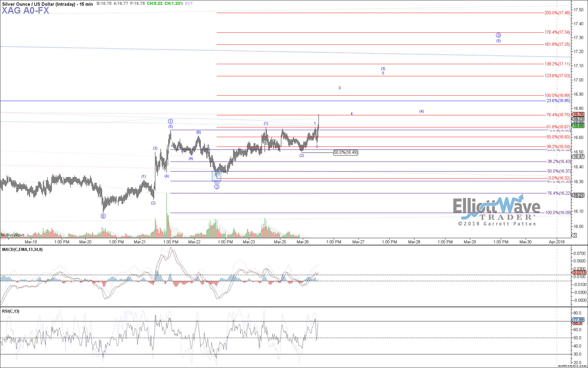Click the Mar-26 date on time axis
Viewport: 588px width, 368px height.
coord(302,242)
